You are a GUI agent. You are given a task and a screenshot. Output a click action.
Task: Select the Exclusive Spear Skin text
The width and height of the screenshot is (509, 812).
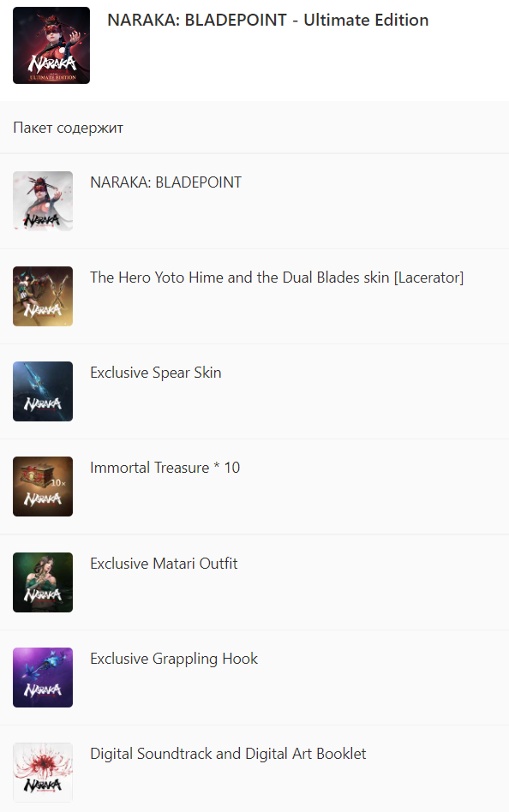155,373
